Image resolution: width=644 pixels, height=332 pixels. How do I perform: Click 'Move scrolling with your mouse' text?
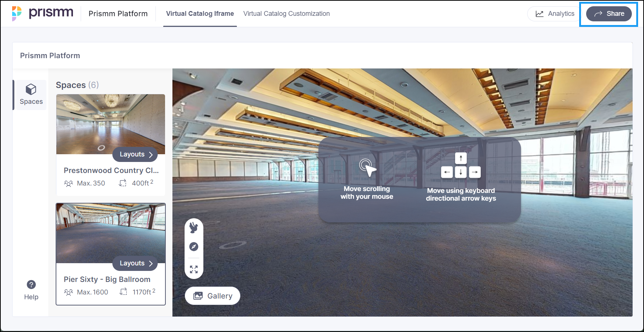367,193
